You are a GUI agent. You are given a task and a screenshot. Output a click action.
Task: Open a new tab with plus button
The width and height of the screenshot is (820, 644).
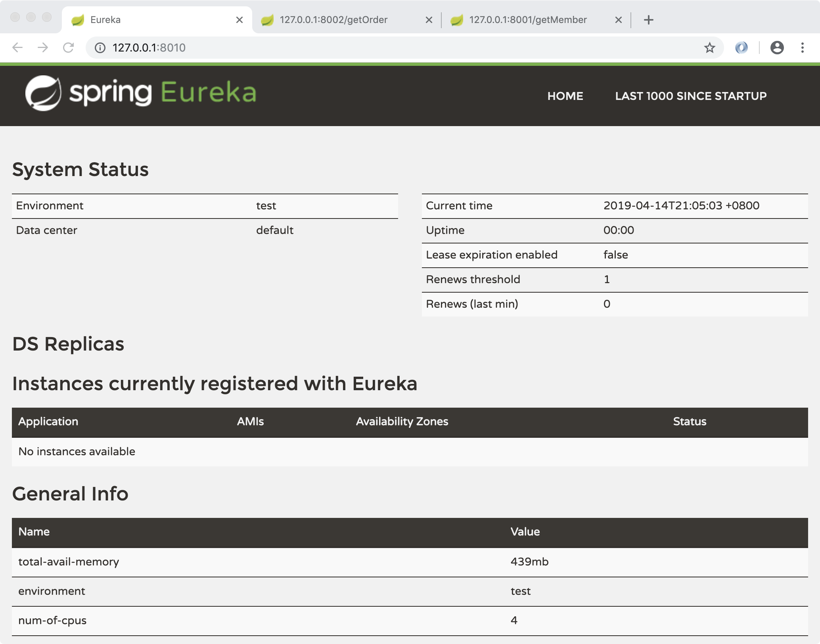648,20
